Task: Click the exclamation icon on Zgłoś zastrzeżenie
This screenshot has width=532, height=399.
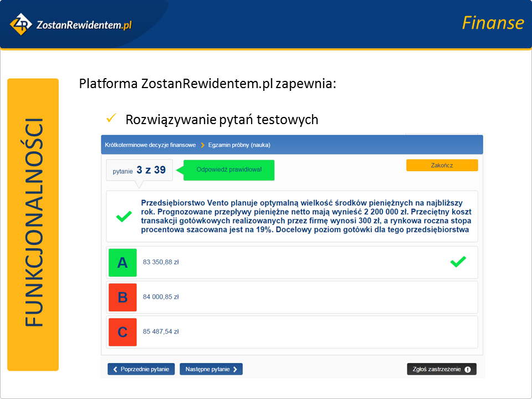Action: (x=467, y=370)
